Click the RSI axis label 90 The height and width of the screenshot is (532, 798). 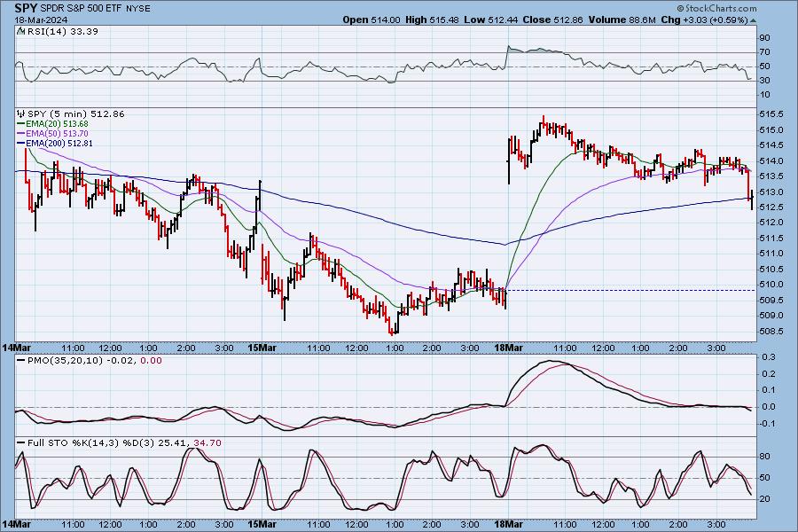point(764,37)
